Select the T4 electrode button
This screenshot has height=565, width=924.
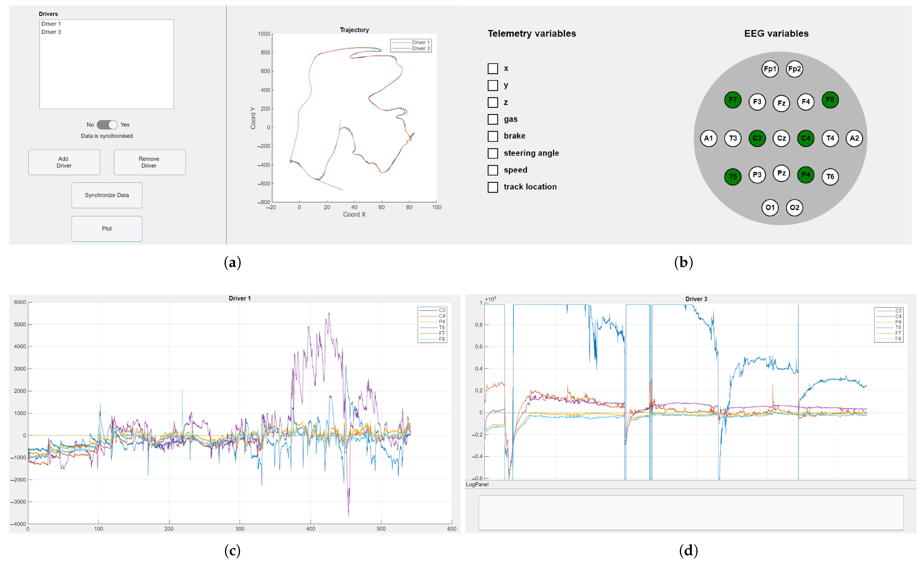click(830, 138)
